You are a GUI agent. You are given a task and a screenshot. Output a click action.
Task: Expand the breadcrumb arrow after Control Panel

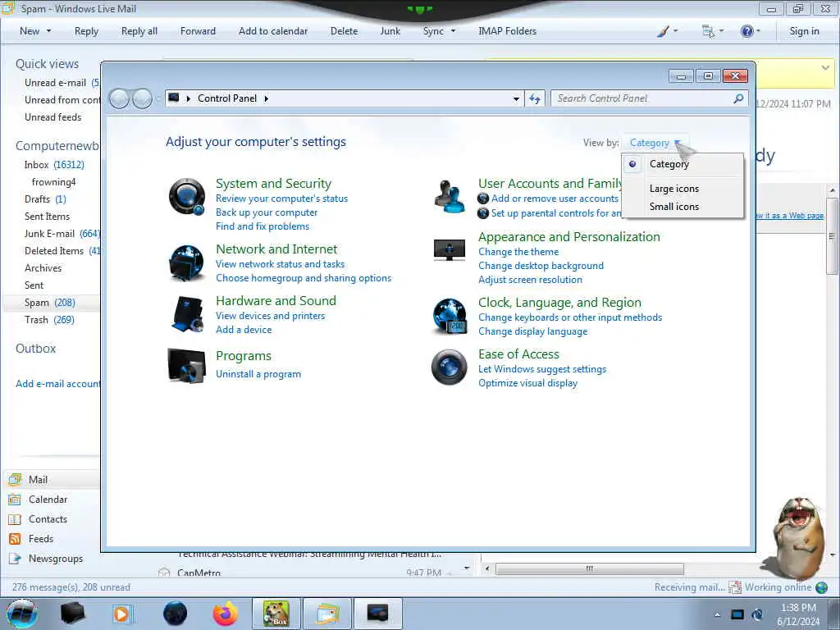click(267, 98)
